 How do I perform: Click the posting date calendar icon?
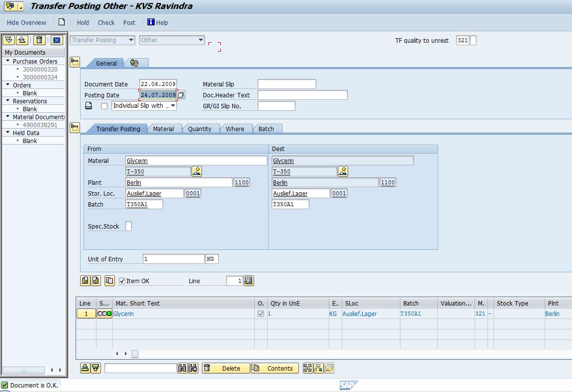pos(182,94)
